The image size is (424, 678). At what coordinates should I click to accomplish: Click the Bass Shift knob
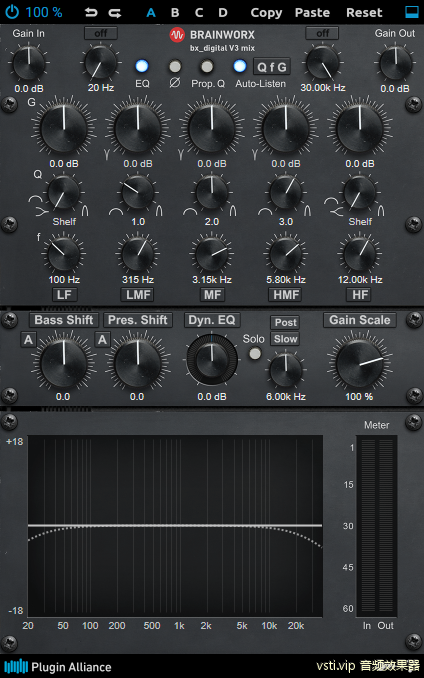[64, 363]
